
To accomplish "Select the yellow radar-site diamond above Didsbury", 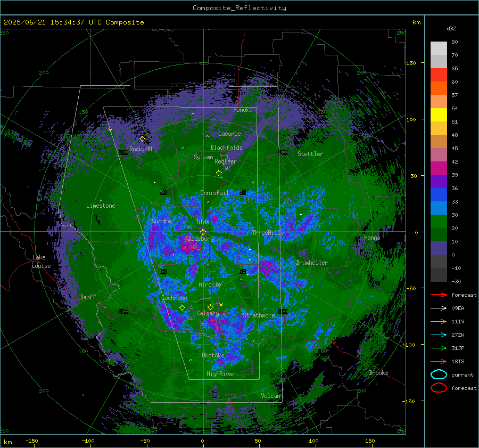I will pos(203,232).
